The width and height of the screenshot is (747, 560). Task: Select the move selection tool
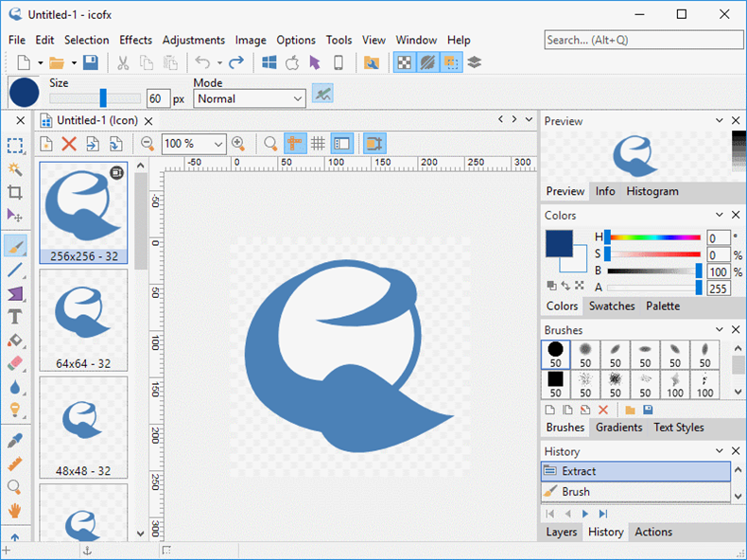15,216
